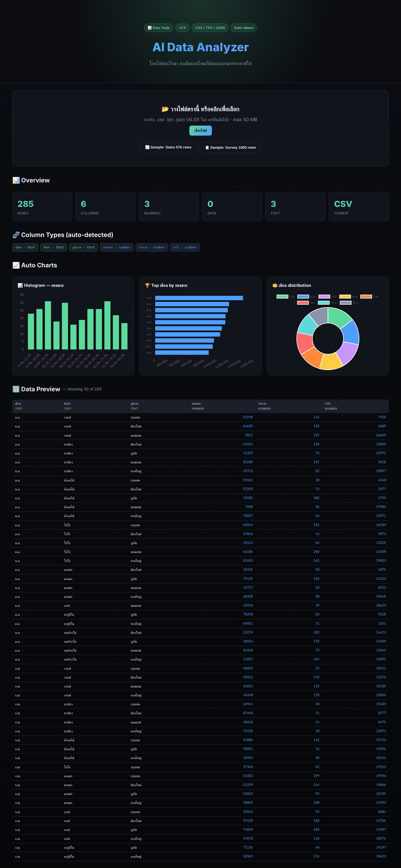Click the Data Tools badge with chart icon

[158, 28]
